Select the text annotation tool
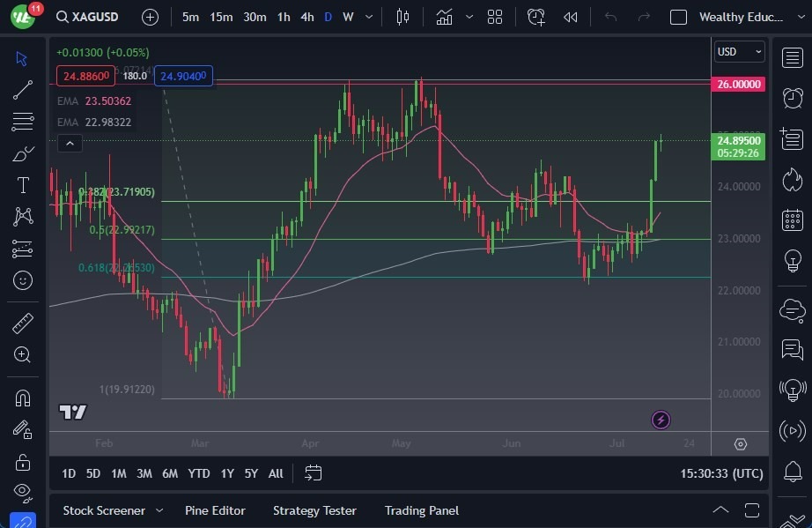The width and height of the screenshot is (812, 528). click(x=23, y=185)
